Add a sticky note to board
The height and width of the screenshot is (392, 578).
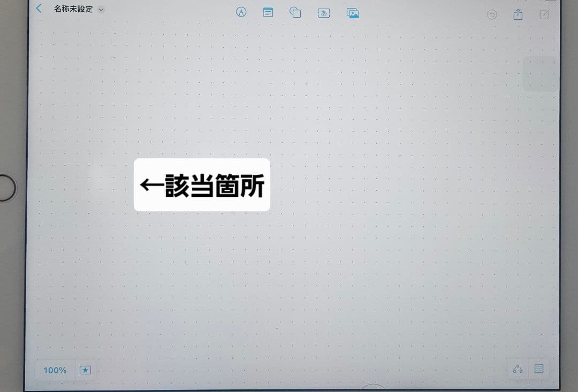coord(268,12)
